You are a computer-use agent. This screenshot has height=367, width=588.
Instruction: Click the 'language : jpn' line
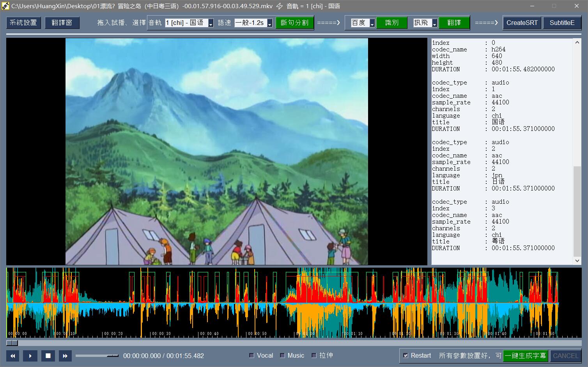pos(467,175)
